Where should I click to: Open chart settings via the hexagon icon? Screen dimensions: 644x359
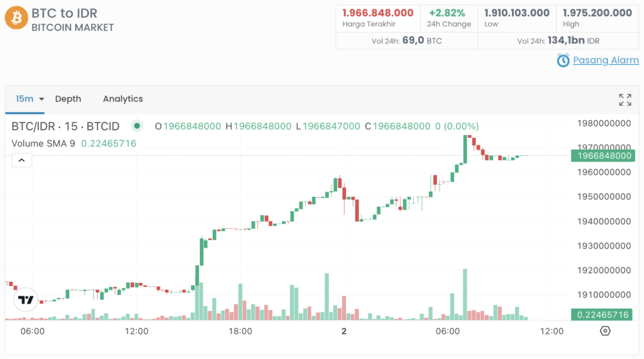point(604,331)
